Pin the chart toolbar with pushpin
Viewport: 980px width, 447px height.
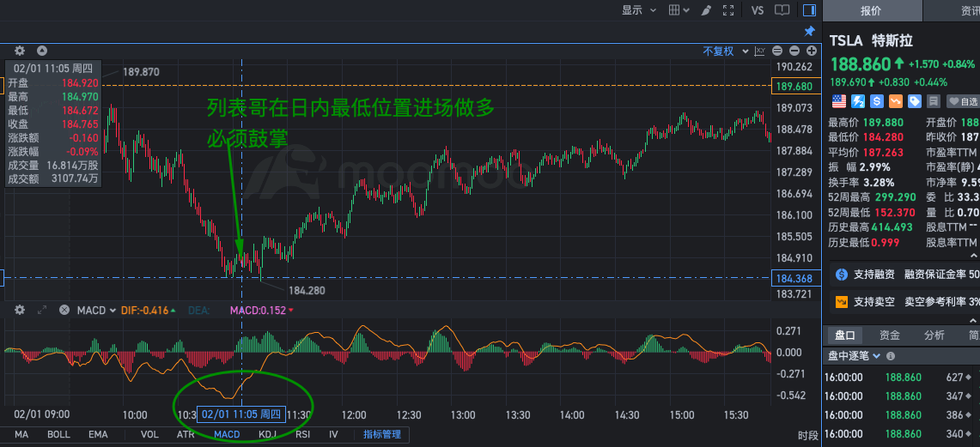pyautogui.click(x=809, y=31)
